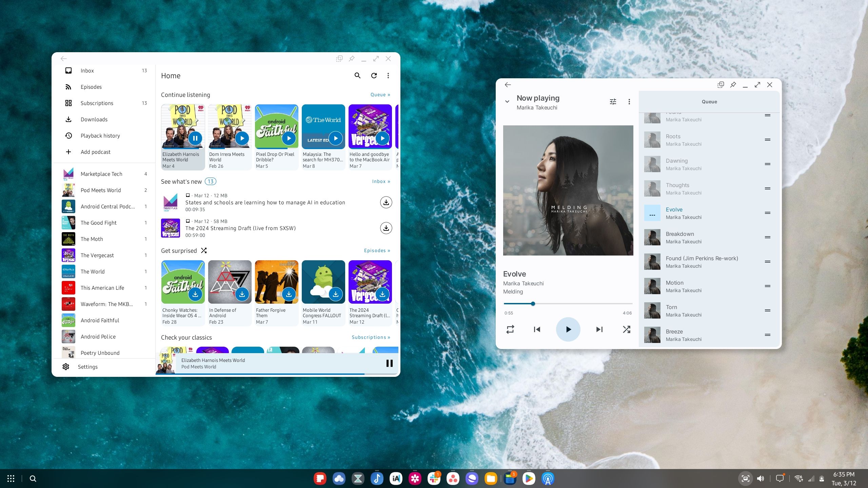Image resolution: width=868 pixels, height=488 pixels.
Task: Click Queue link on Continue listening section
Action: click(380, 95)
